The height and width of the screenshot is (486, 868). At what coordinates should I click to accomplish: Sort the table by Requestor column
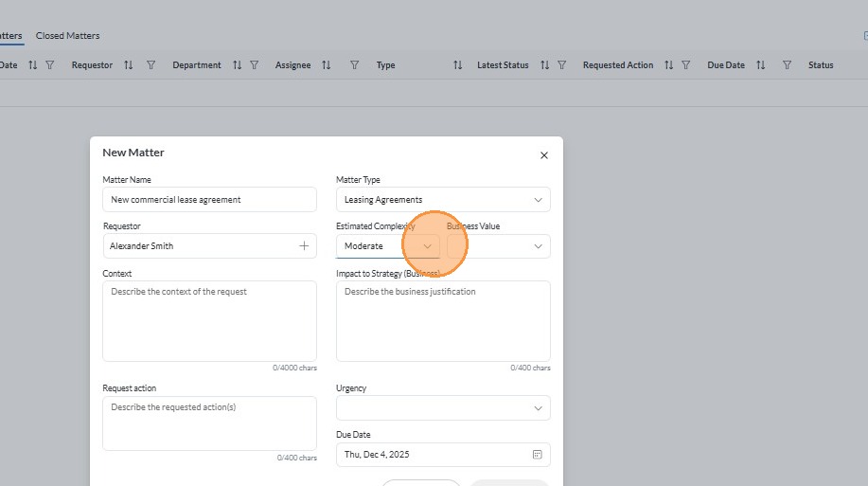(128, 65)
